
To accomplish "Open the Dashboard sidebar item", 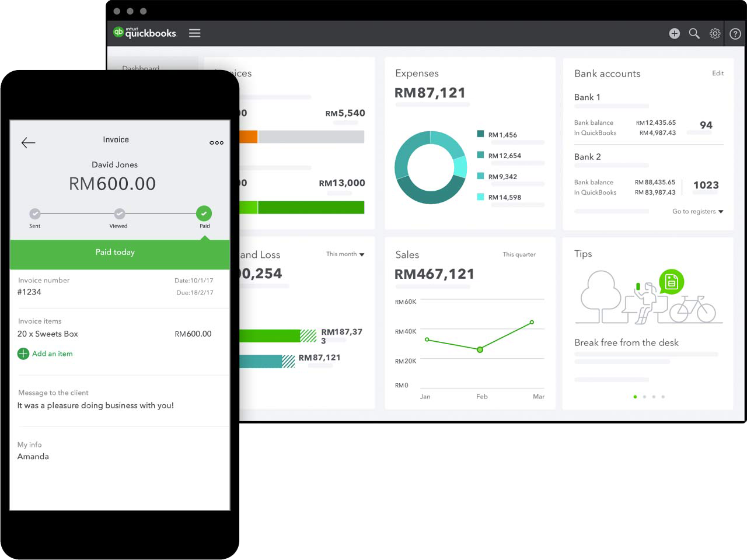I will (141, 68).
